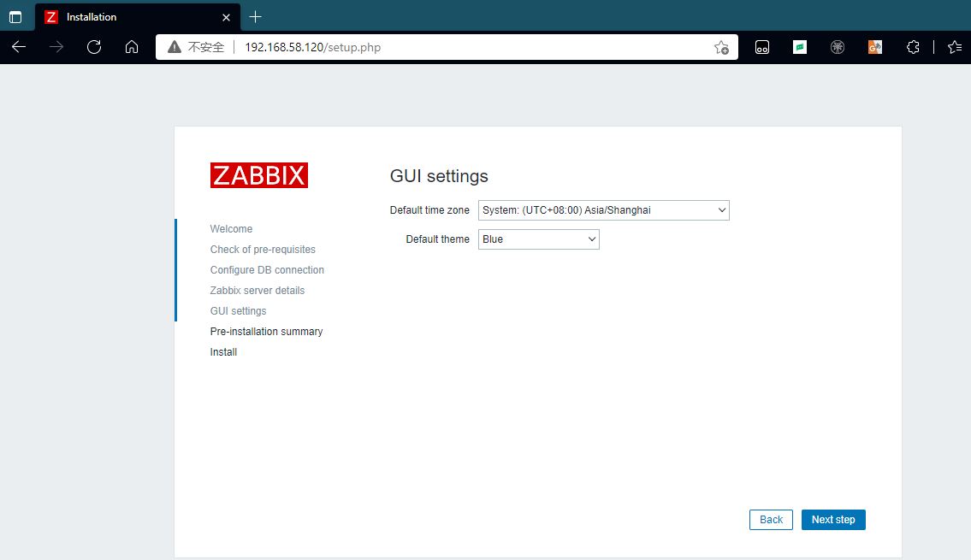
Task: Click the Welcome step in sidebar
Action: coord(231,229)
